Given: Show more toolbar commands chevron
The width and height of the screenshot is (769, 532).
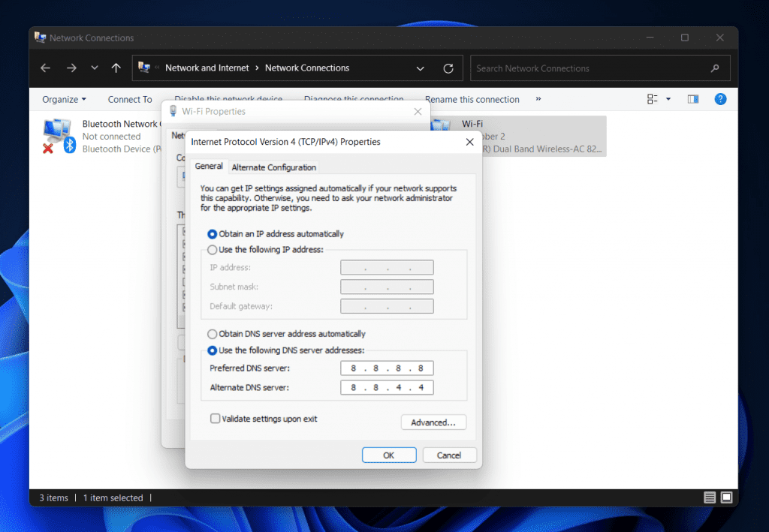Looking at the screenshot, I should pos(538,99).
